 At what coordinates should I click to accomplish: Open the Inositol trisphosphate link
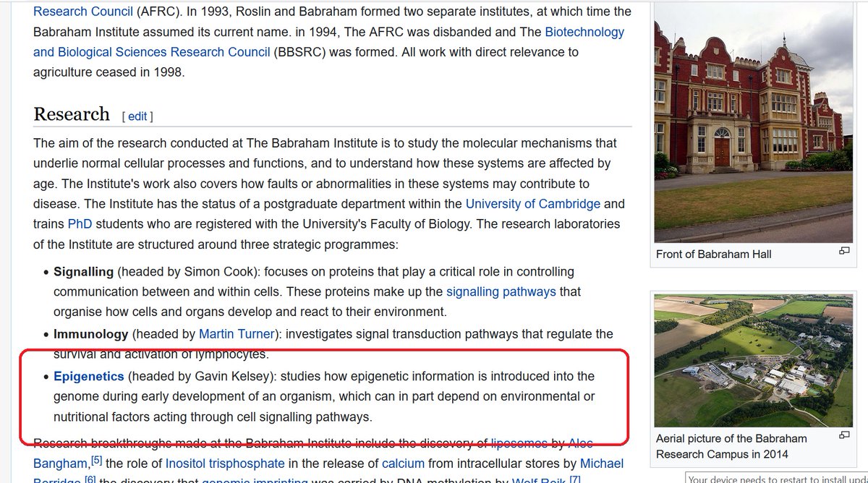[225, 463]
